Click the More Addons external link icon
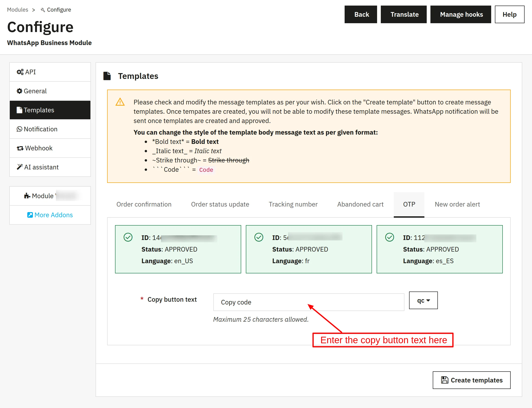 30,215
